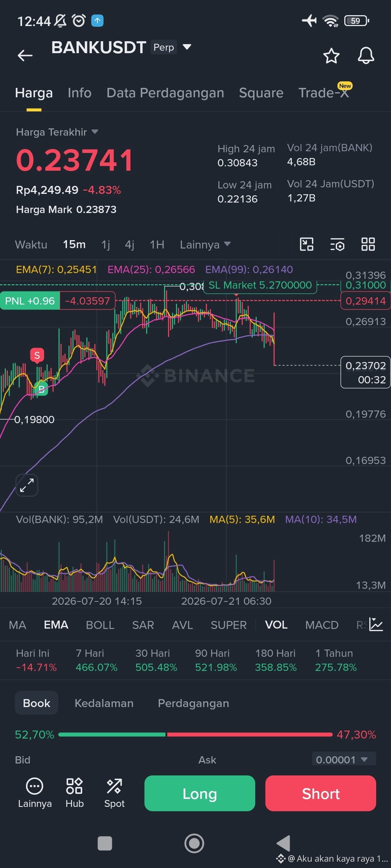The width and height of the screenshot is (391, 868).
Task: Tap 7 Hari 466.07% performance
Action: pyautogui.click(x=97, y=660)
